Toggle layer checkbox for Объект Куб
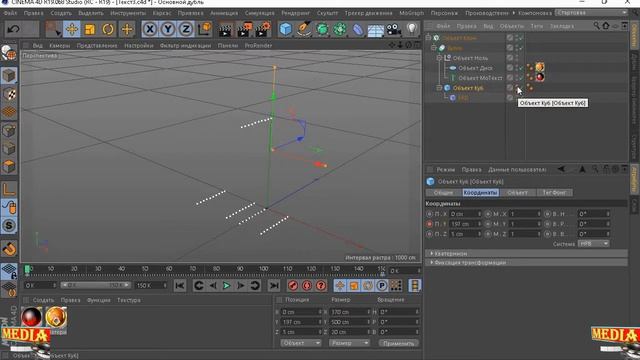Viewport: 640px width, 360px height. coord(510,88)
